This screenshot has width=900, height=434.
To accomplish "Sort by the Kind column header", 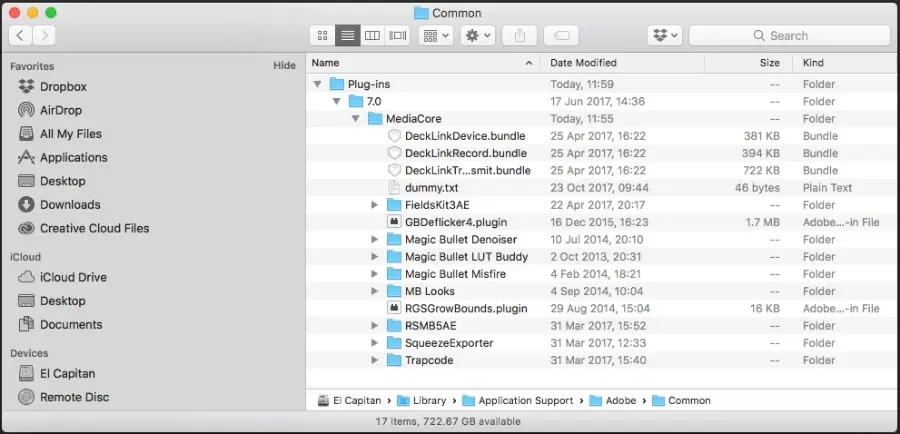I will pyautogui.click(x=845, y=63).
